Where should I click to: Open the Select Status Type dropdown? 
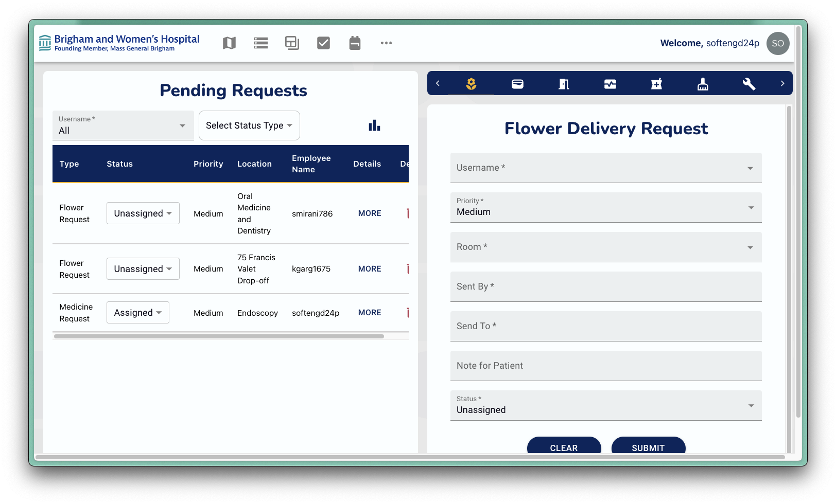coord(249,125)
